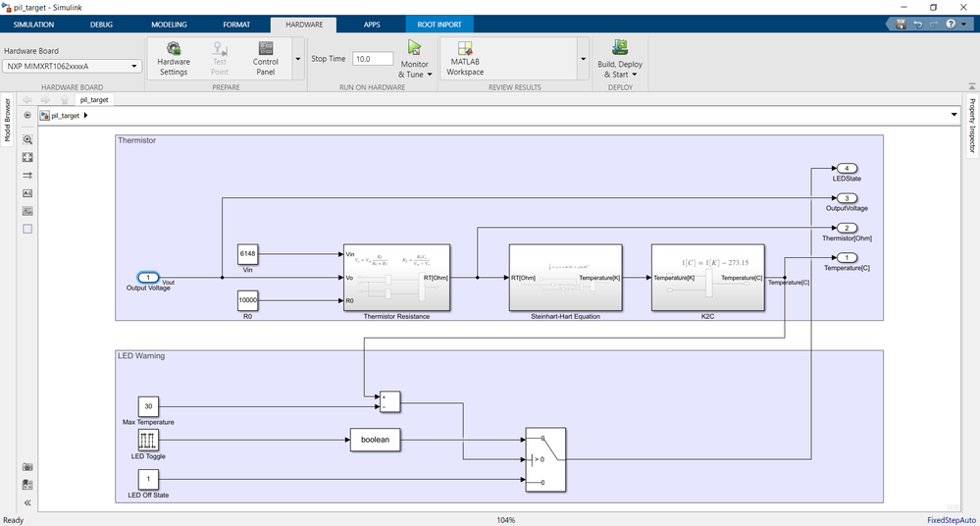Insert an image annotation from the palette
Viewport: 980px width, 526px height.
(x=27, y=211)
